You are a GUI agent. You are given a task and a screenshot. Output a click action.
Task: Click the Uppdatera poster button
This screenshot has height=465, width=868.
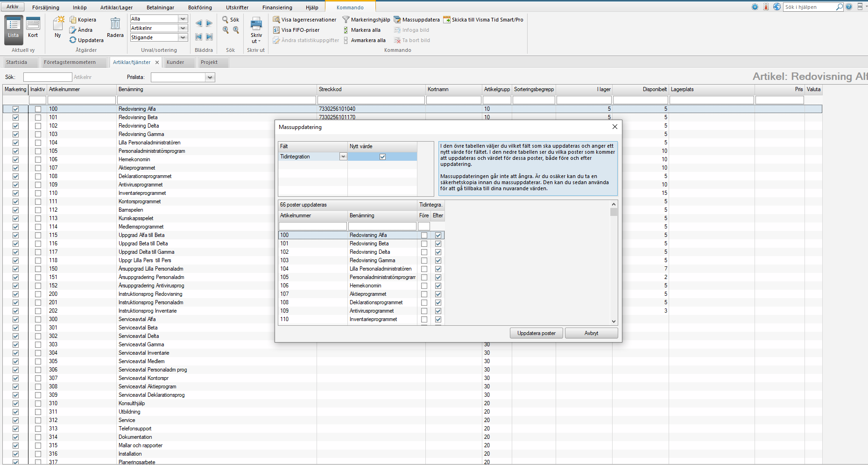pos(536,333)
